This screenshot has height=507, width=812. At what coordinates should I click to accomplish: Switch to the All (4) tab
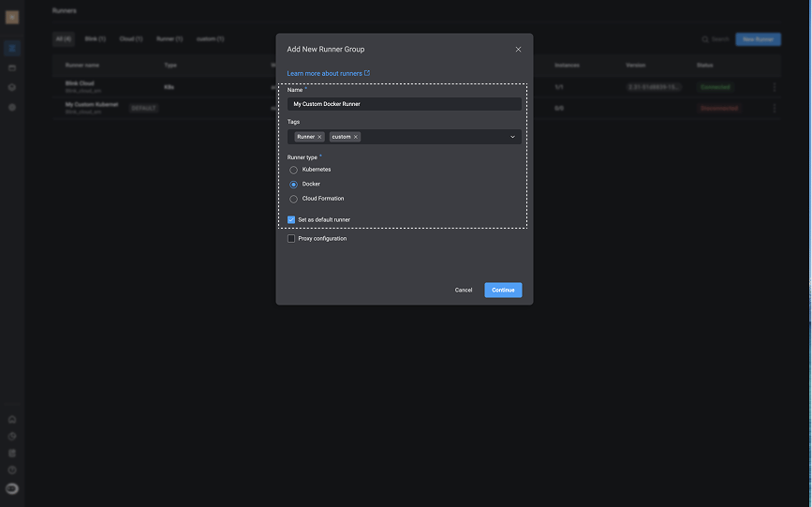pyautogui.click(x=63, y=38)
